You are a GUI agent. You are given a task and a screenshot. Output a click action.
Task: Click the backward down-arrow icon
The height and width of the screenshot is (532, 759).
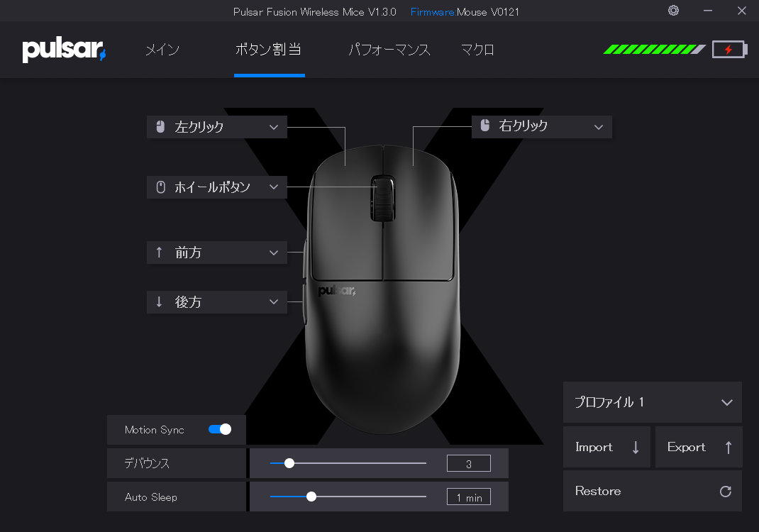(160, 302)
